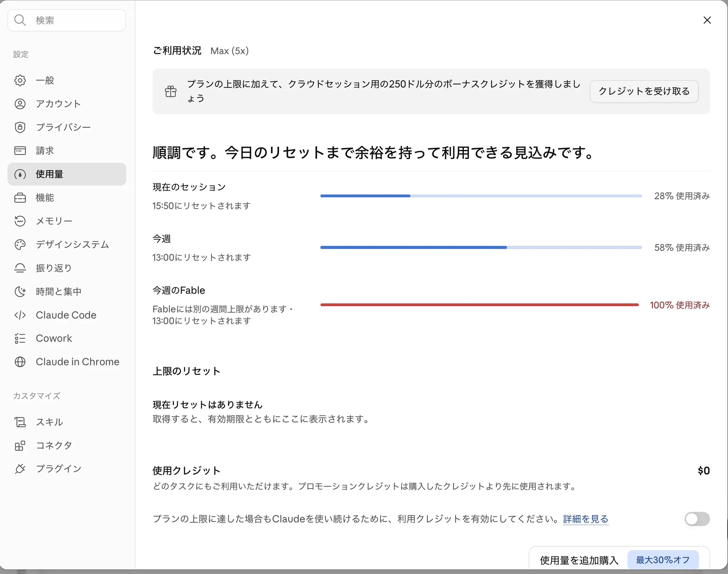The height and width of the screenshot is (574, 728).
Task: Click the icon beside 振り返り
Action: point(20,268)
